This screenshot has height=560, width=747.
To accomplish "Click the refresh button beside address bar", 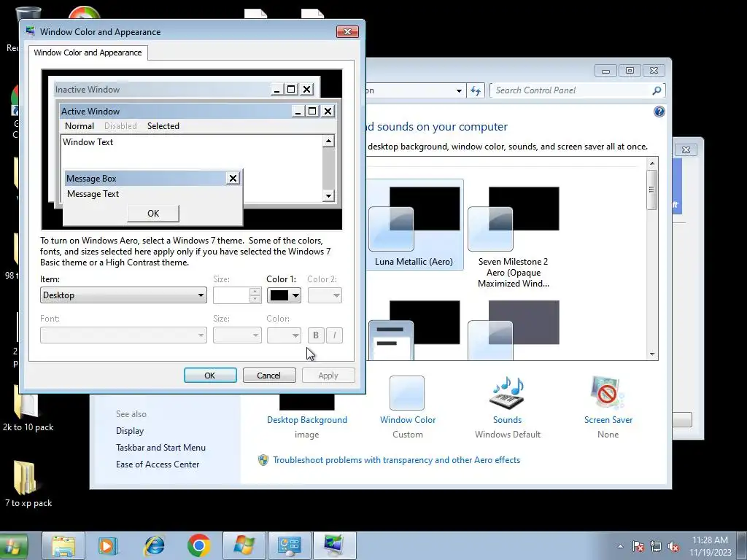I will tap(476, 90).
